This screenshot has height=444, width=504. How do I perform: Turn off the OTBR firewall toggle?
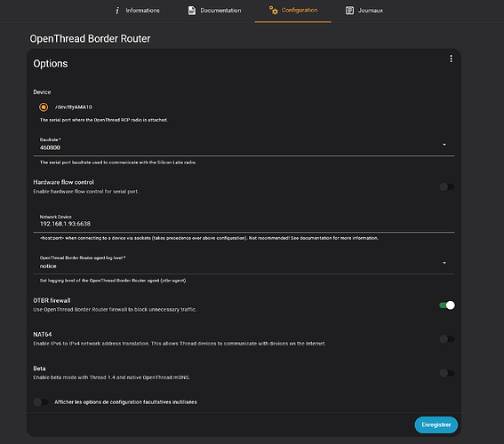447,305
